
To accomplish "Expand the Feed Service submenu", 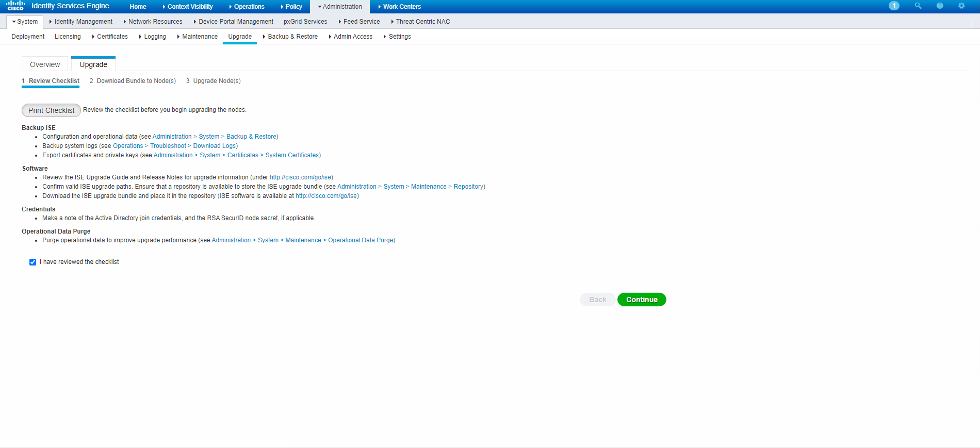I will tap(360, 22).
